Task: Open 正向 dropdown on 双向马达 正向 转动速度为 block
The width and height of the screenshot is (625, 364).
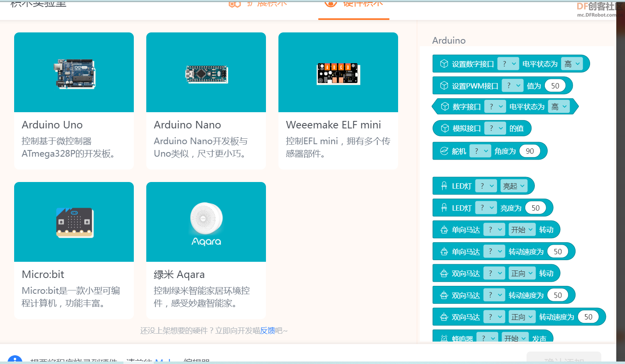Action: tap(522, 317)
